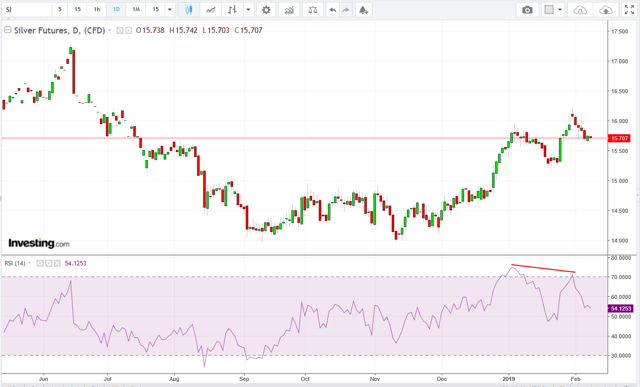Click the 2019 label on time axis
Image resolution: width=640 pixels, height=387 pixels.
click(x=509, y=379)
